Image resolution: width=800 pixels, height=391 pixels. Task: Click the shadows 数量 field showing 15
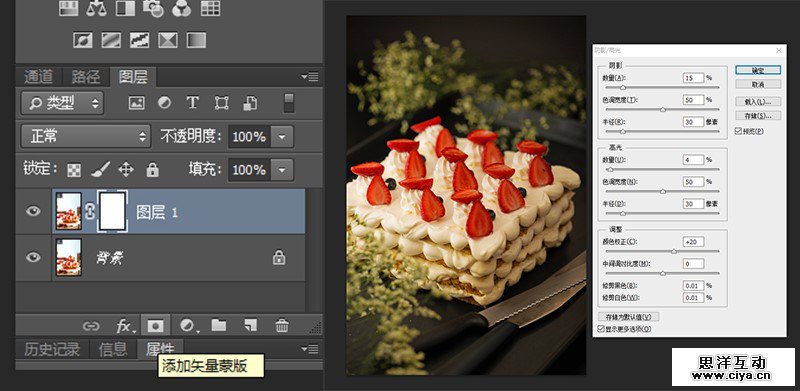(x=693, y=78)
